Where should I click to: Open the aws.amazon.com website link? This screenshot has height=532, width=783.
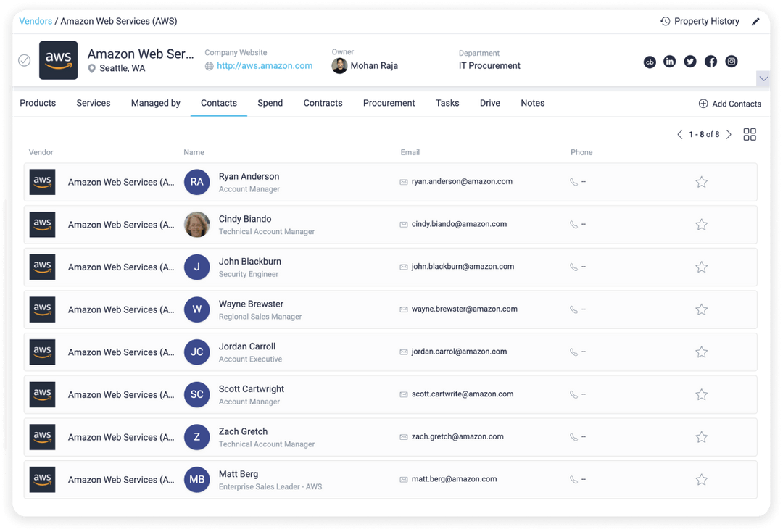pos(265,66)
